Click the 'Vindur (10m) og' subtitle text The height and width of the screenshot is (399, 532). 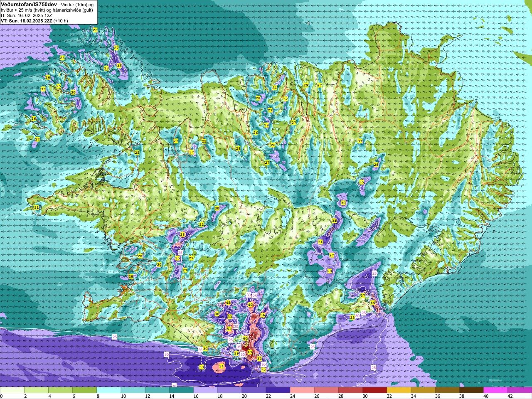point(77,4)
